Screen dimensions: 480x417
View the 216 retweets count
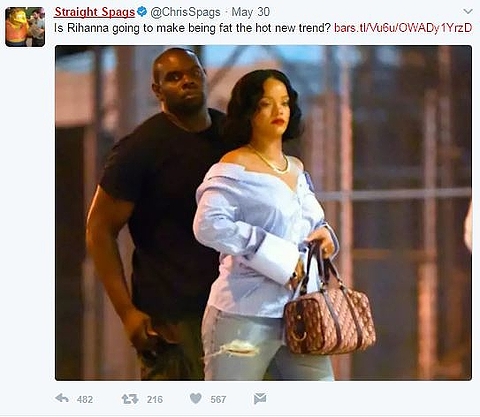pos(155,399)
